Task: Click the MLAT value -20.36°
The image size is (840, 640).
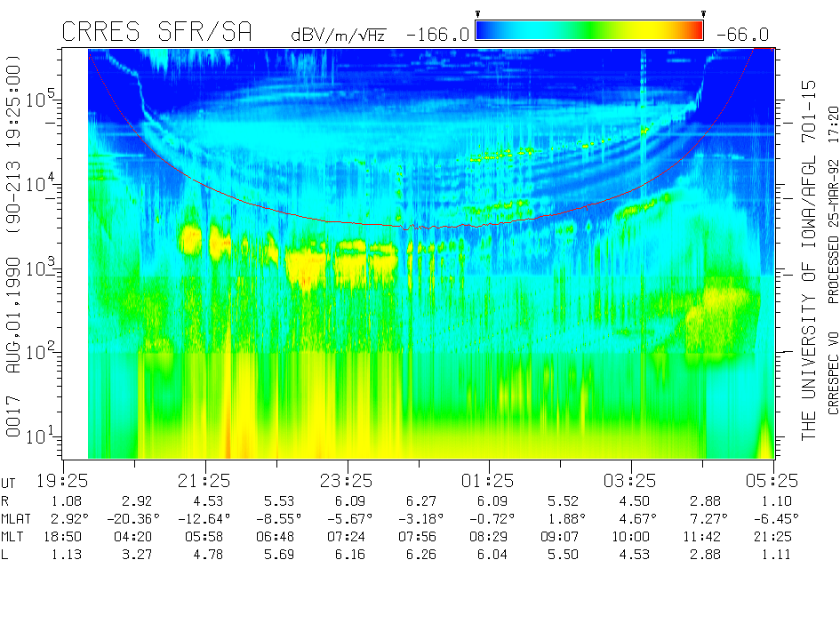Action: (x=133, y=517)
